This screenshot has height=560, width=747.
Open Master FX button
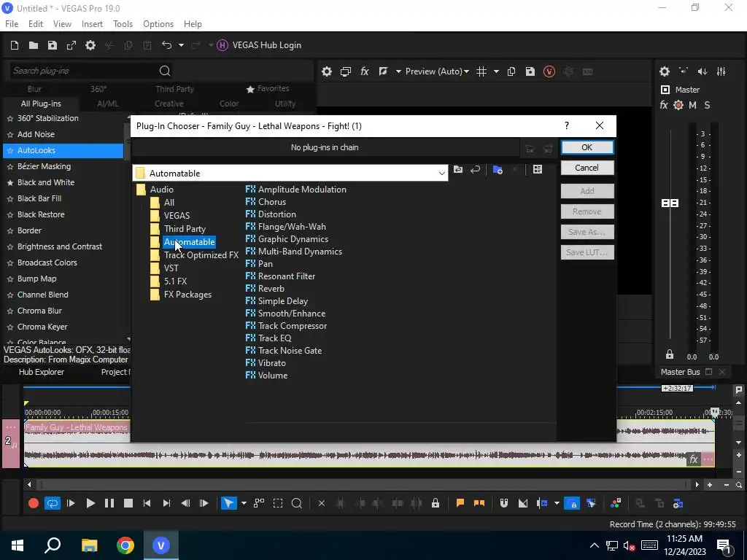[664, 105]
